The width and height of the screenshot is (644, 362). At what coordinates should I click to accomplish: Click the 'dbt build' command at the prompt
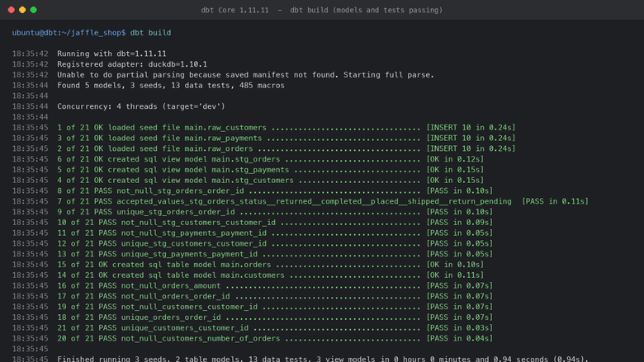click(x=151, y=32)
